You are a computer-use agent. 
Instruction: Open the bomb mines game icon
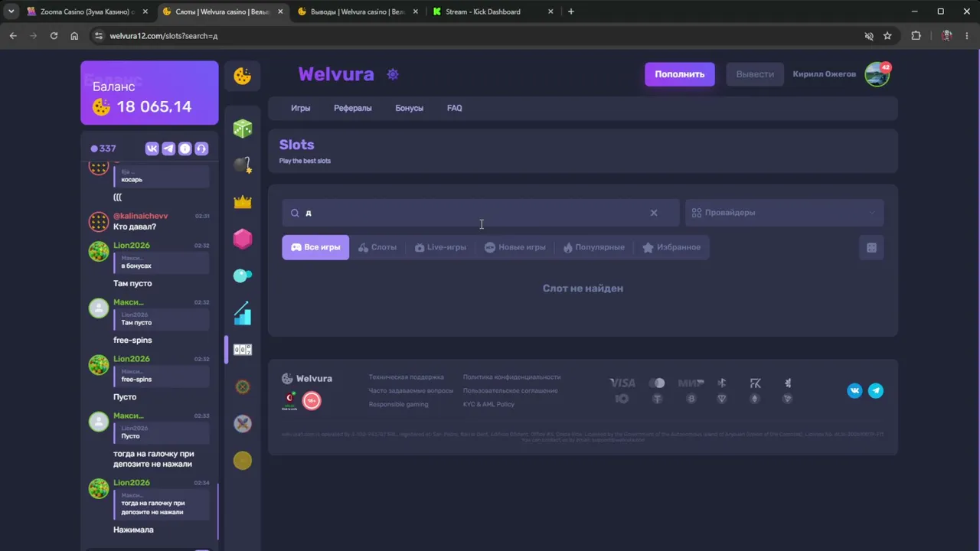[243, 165]
